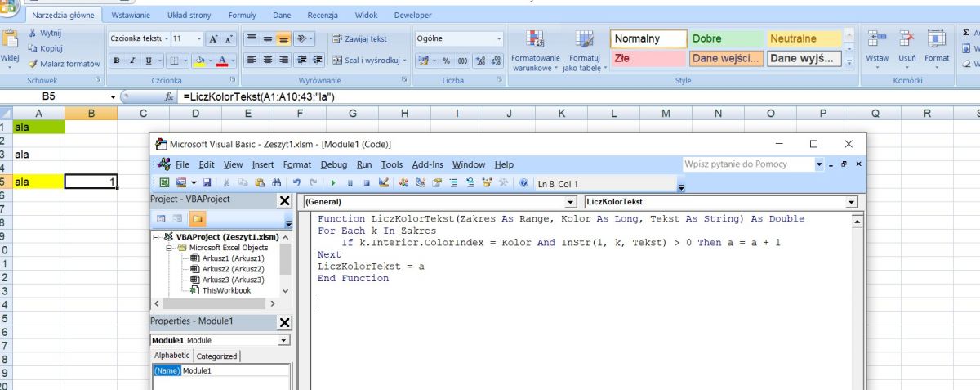Undo the last edit in the VBA editor
Viewport: 980px width, 390px height.
pyautogui.click(x=296, y=183)
